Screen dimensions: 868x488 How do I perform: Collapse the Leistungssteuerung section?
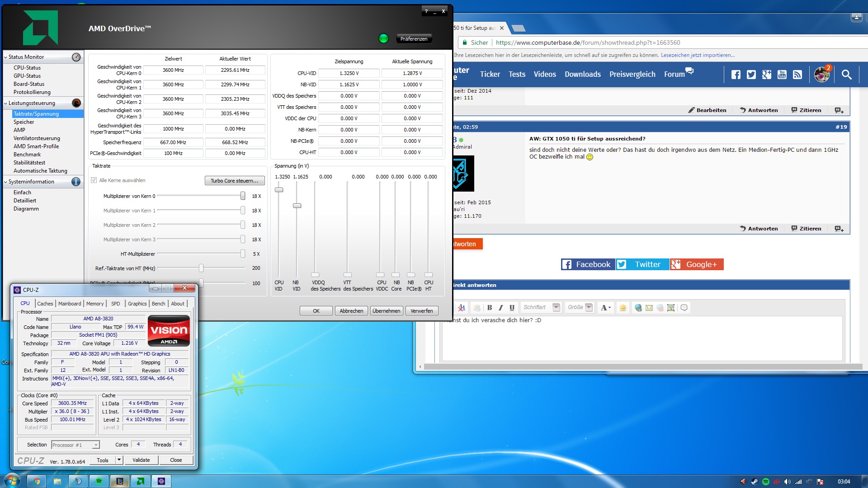[x=5, y=103]
